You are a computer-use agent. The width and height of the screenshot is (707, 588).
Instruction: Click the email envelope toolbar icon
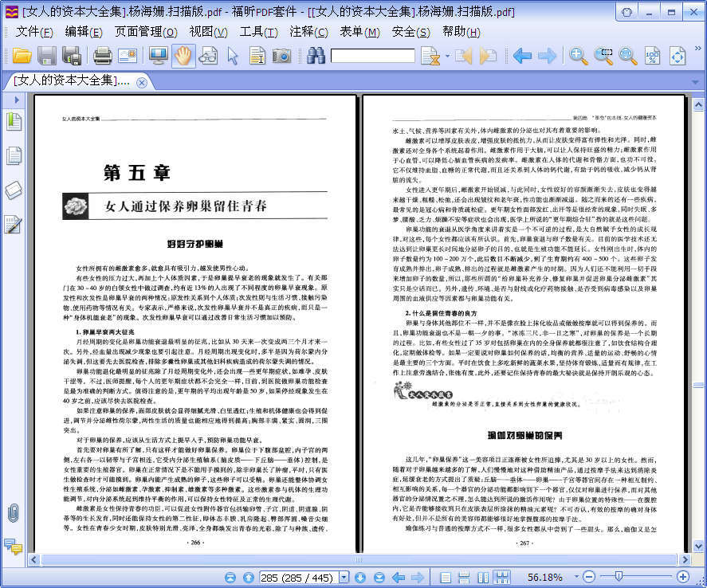[x=128, y=56]
